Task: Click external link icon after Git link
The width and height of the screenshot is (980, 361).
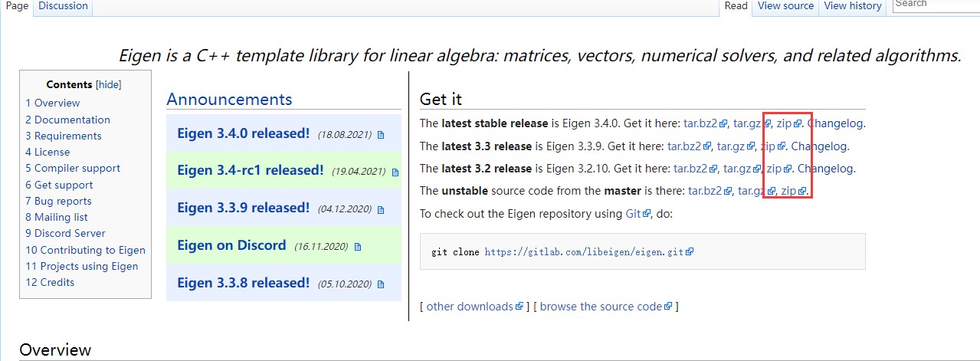Action: coord(647,214)
